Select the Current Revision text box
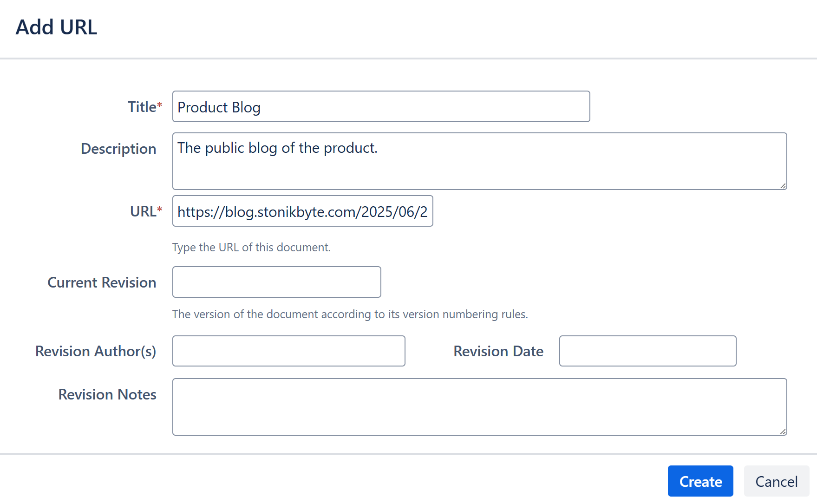The image size is (817, 504). coord(276,282)
